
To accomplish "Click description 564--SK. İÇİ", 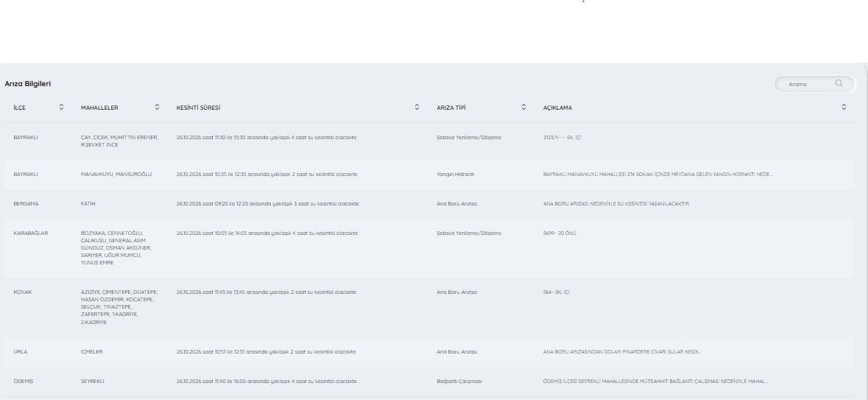I will pyautogui.click(x=557, y=292).
